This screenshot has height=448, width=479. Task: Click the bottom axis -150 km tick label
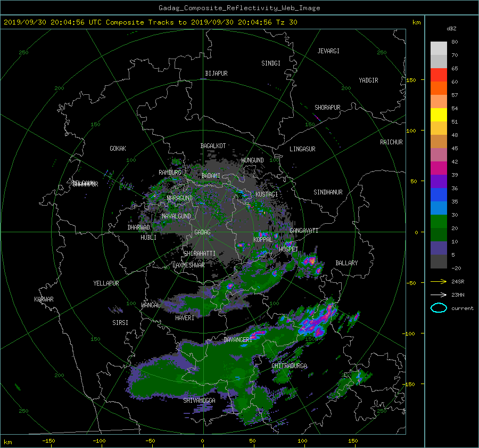coord(48,441)
